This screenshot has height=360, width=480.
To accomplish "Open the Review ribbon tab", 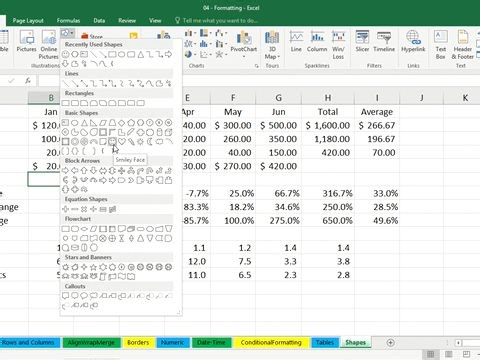I will (127, 21).
